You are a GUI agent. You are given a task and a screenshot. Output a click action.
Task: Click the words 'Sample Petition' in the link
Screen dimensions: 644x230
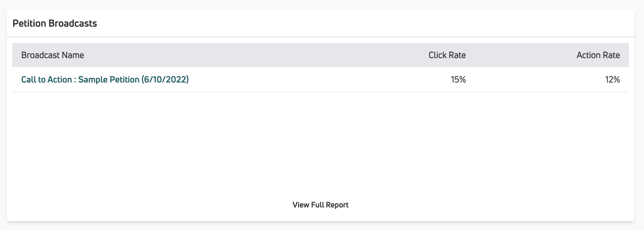point(109,80)
